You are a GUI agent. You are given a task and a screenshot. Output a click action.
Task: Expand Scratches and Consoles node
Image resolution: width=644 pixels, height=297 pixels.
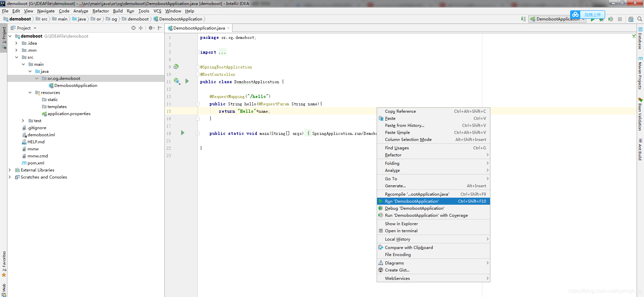[x=10, y=177]
